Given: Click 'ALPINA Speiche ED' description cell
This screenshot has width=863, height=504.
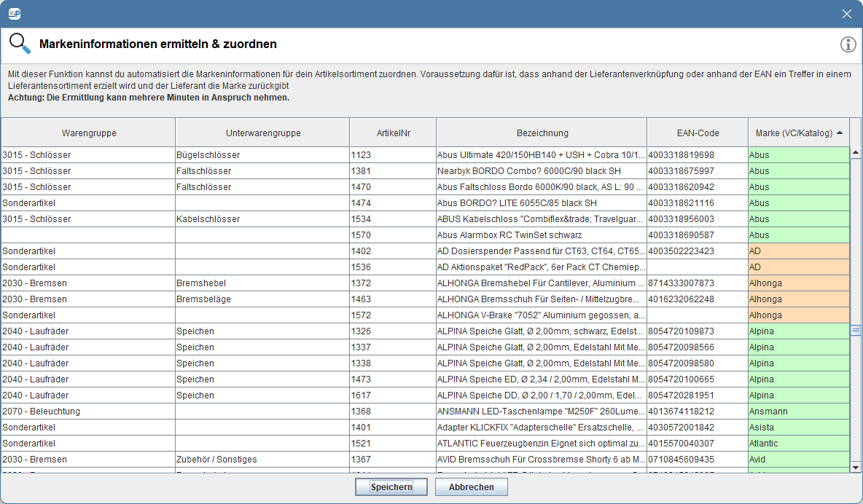Looking at the screenshot, I should click(542, 379).
